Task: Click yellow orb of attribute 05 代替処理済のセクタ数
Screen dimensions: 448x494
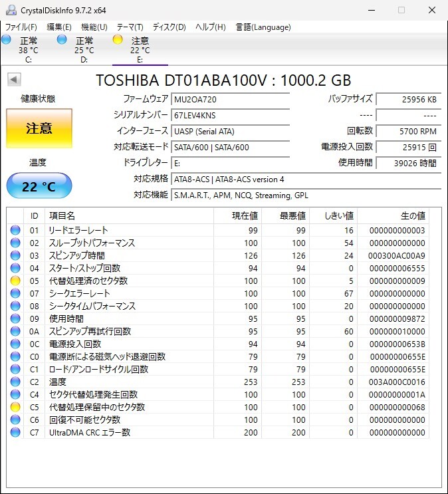Action: pos(15,281)
